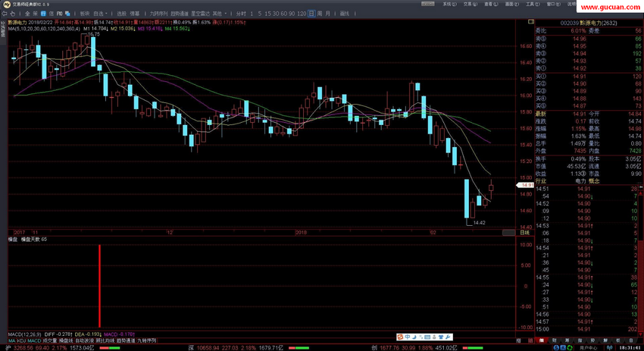Expand the 其他 dropdown in toolbar
644x351 pixels.
(220, 14)
